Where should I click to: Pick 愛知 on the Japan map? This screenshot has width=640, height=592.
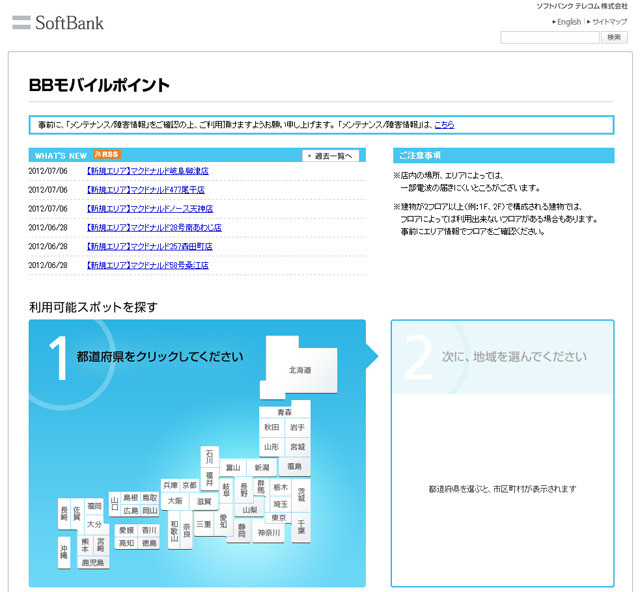[223, 520]
